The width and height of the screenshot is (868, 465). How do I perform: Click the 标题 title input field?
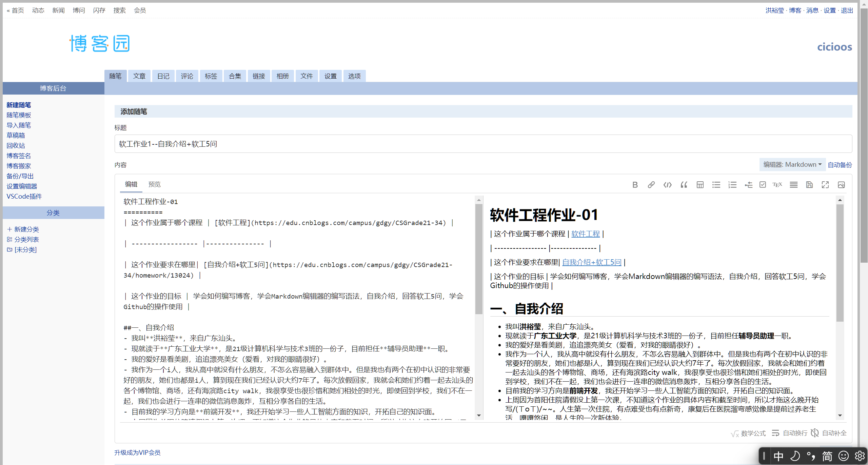[483, 144]
